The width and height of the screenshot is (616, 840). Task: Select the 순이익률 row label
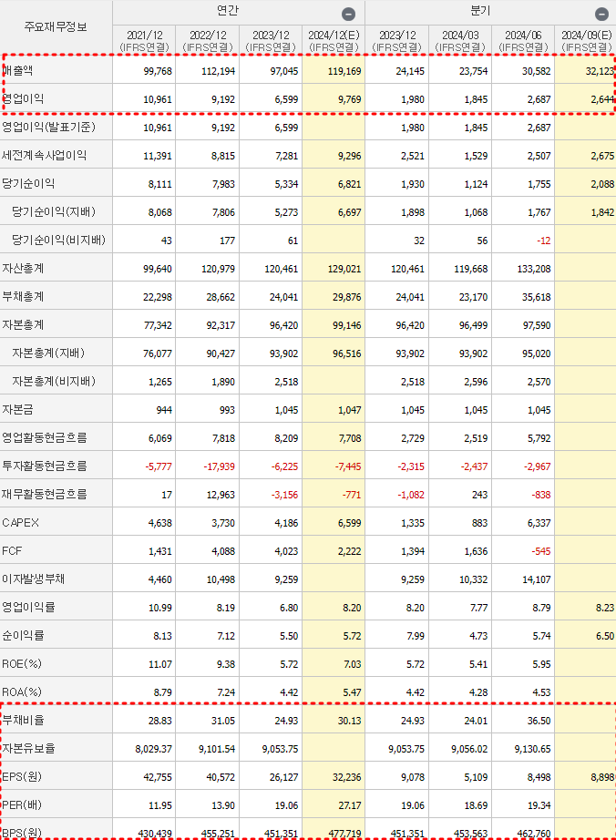click(23, 635)
